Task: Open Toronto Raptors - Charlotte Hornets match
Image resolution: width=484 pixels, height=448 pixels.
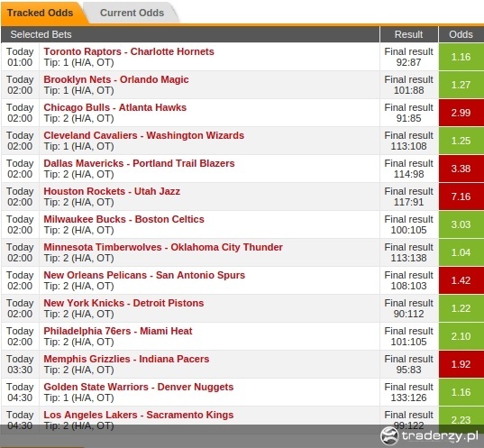Action: pos(129,51)
